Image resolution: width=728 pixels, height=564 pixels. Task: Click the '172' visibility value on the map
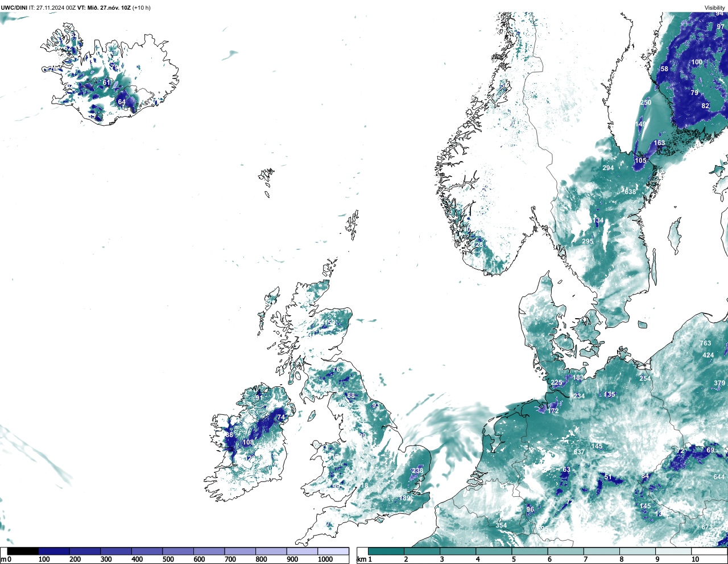click(553, 411)
